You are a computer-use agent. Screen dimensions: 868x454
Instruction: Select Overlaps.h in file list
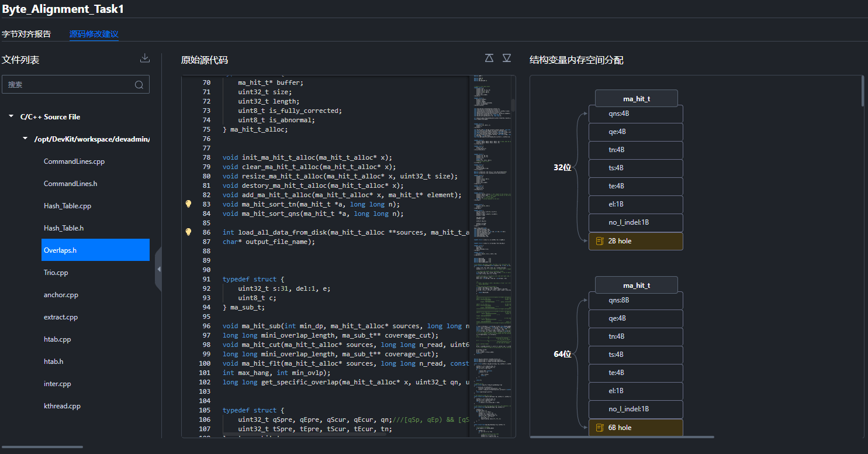point(95,250)
